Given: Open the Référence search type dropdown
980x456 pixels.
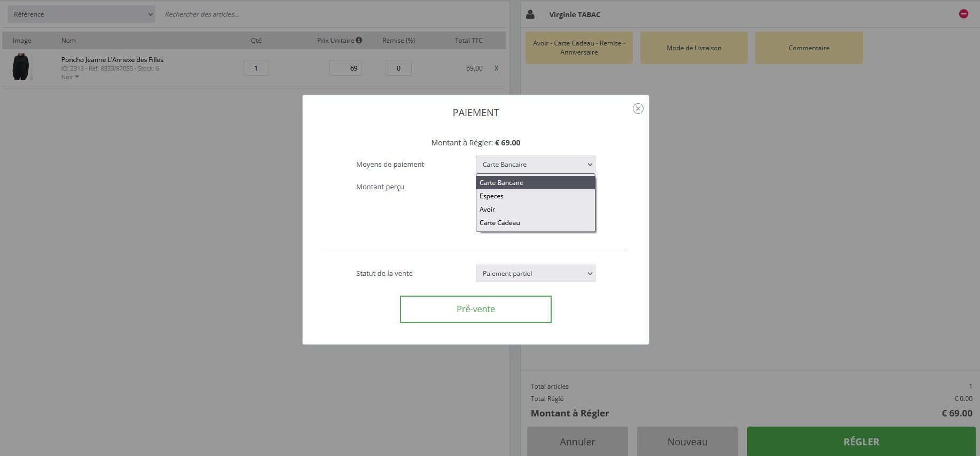Looking at the screenshot, I should point(81,14).
